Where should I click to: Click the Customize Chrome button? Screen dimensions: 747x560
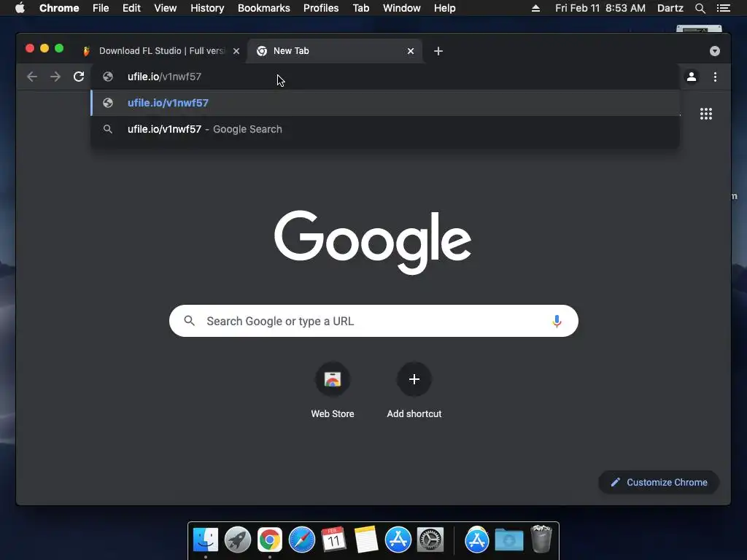[659, 483]
